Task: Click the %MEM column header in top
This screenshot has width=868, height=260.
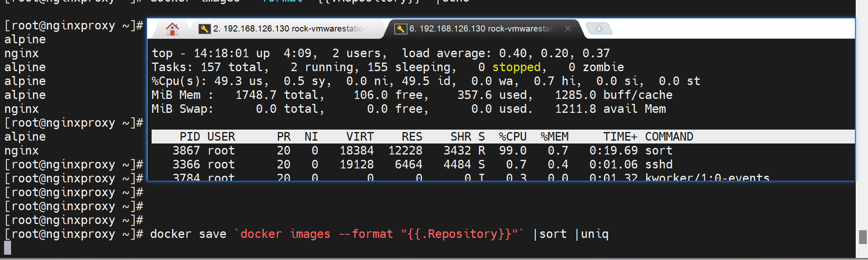Action: point(554,137)
